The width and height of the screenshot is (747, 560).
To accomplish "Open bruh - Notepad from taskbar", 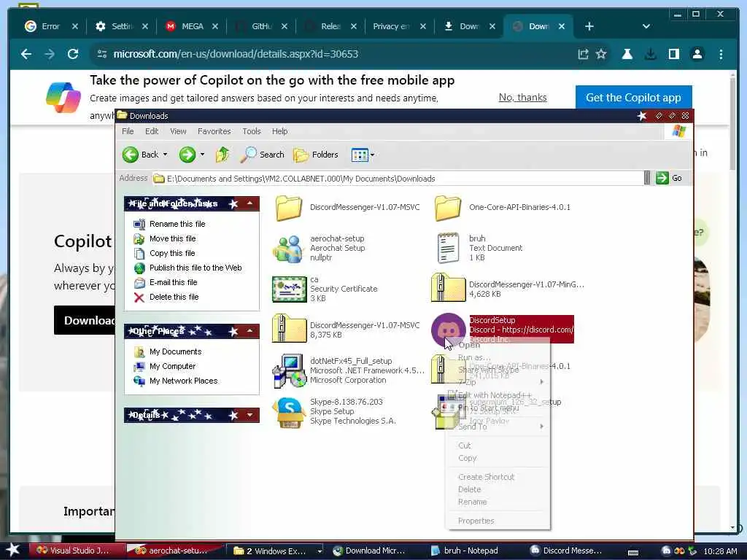I will pyautogui.click(x=465, y=551).
